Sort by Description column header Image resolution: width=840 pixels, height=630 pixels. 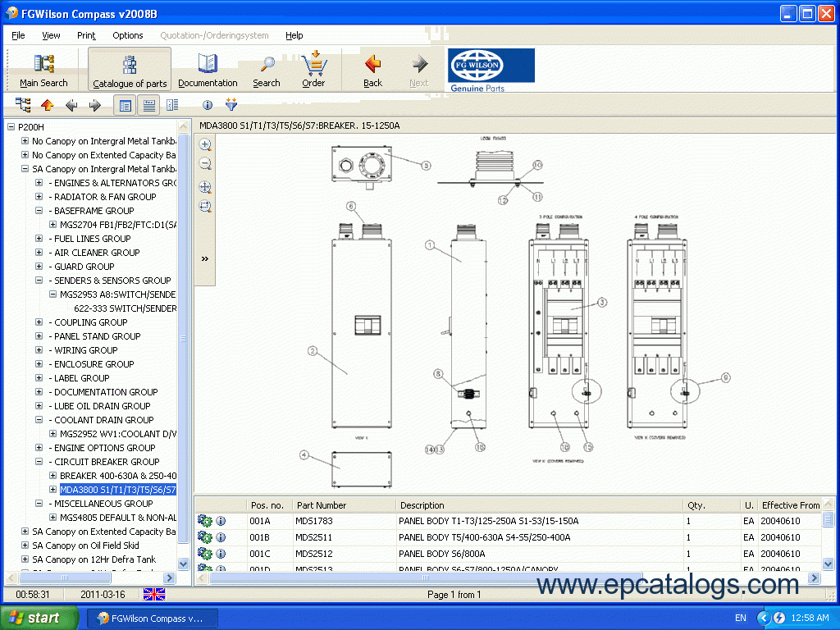(x=540, y=505)
